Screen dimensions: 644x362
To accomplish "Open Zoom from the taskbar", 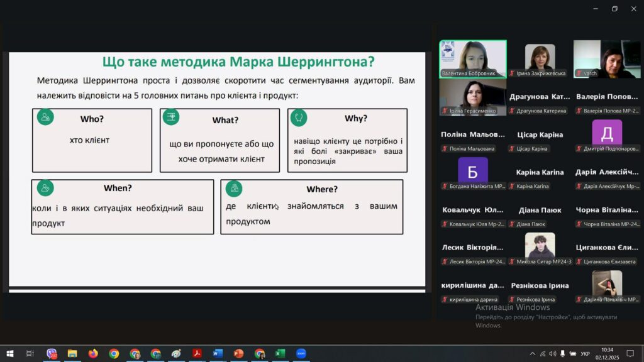I will tap(301, 354).
